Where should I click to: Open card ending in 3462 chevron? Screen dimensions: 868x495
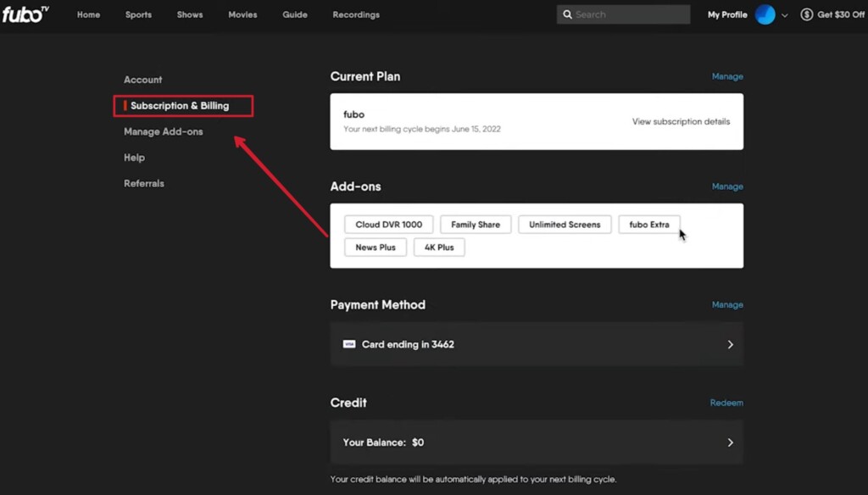(x=730, y=344)
